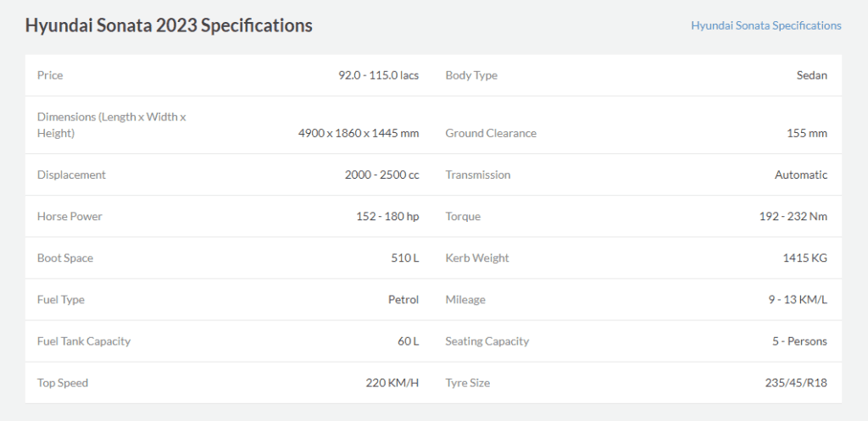Click the Hyundai Sonata 2023 Specifications heading
The width and height of the screenshot is (868, 421).
pyautogui.click(x=169, y=25)
